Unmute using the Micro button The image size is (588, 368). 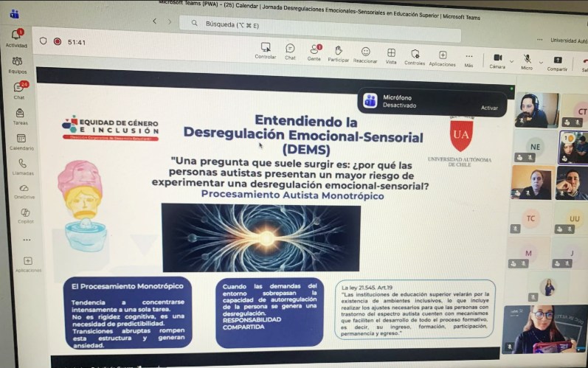pyautogui.click(x=527, y=62)
